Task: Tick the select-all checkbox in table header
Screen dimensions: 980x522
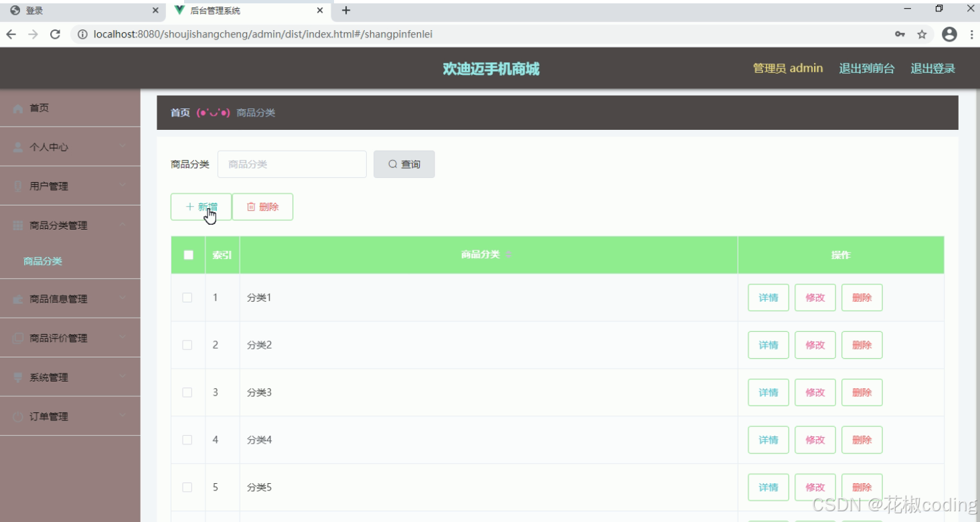Action: pos(189,255)
